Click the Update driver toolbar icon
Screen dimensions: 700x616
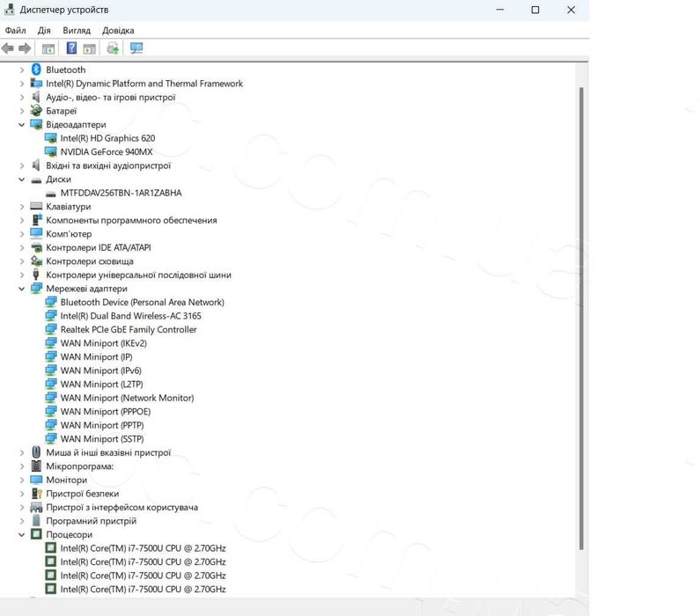(113, 48)
